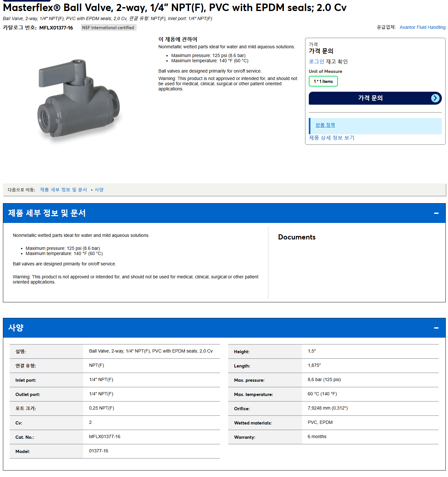
Task: Select the 1 * 1 items unit option
Action: pyautogui.click(x=323, y=81)
